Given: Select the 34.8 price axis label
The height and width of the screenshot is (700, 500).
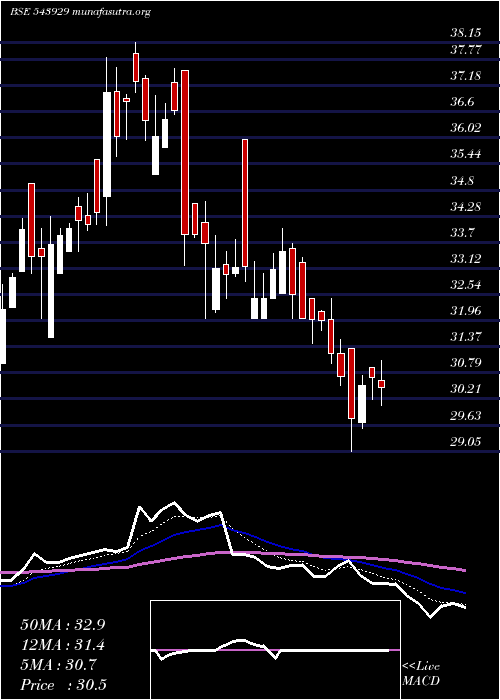Looking at the screenshot, I should 462,181.
